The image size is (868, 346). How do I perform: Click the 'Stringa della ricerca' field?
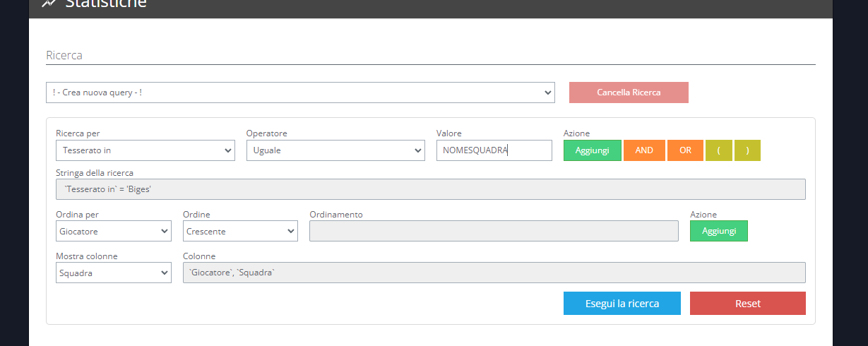point(430,189)
